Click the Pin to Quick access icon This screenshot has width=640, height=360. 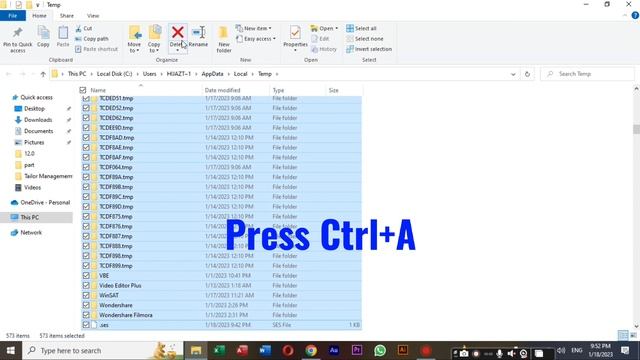tap(18, 33)
